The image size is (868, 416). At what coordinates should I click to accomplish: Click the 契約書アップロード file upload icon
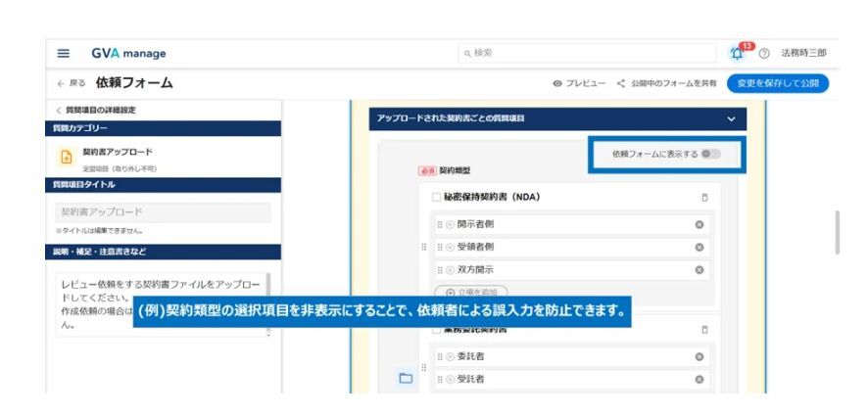point(67,158)
